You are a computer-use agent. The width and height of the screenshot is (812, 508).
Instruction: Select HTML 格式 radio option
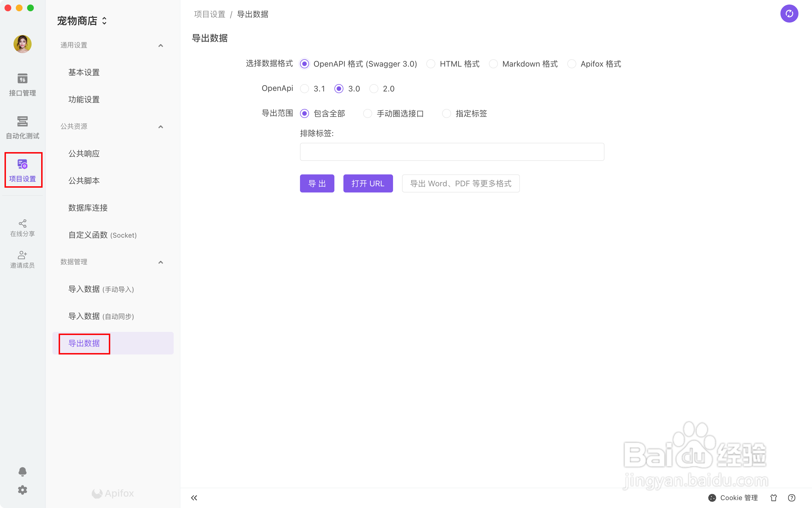[431, 64]
